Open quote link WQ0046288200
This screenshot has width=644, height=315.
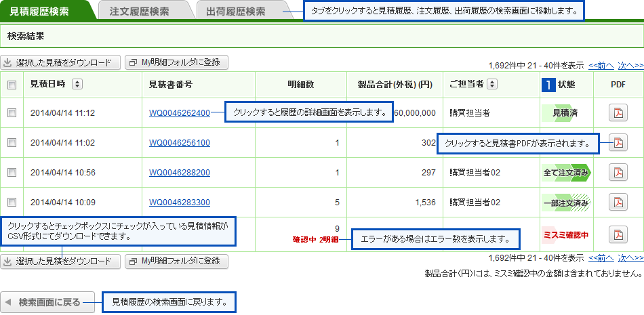tap(179, 173)
